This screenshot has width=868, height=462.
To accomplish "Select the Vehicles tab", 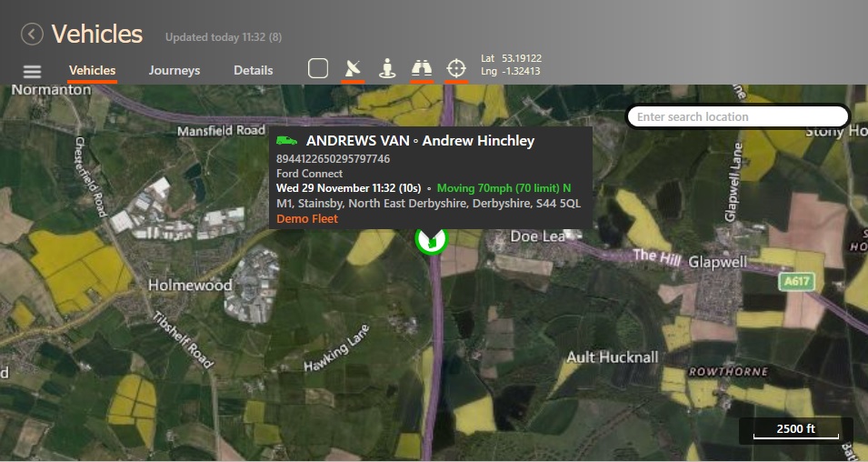I will 93,70.
